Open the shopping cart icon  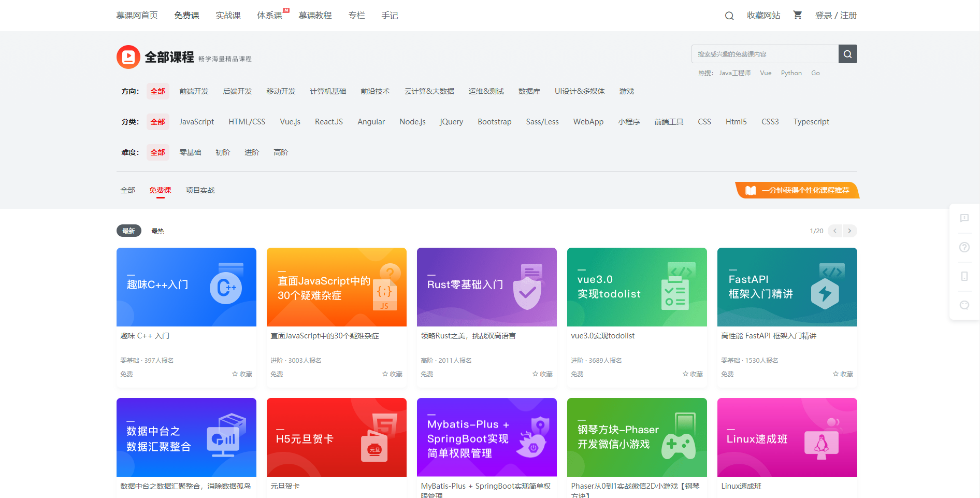(x=798, y=15)
